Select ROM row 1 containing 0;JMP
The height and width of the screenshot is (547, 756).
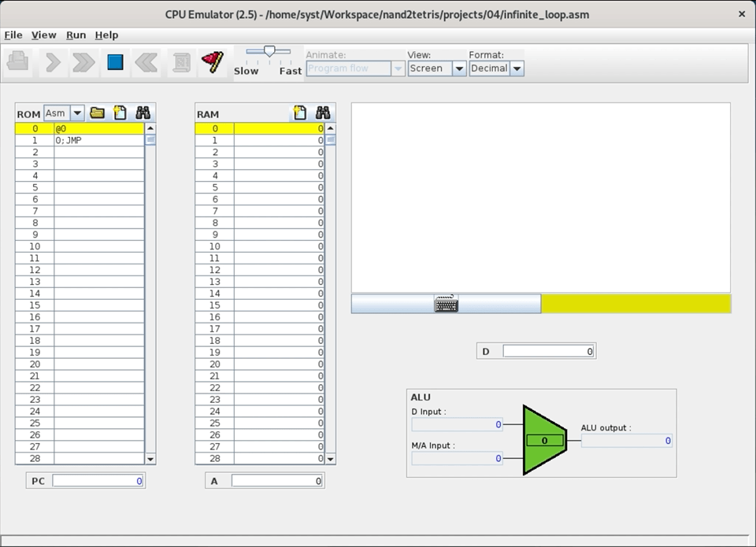point(98,140)
